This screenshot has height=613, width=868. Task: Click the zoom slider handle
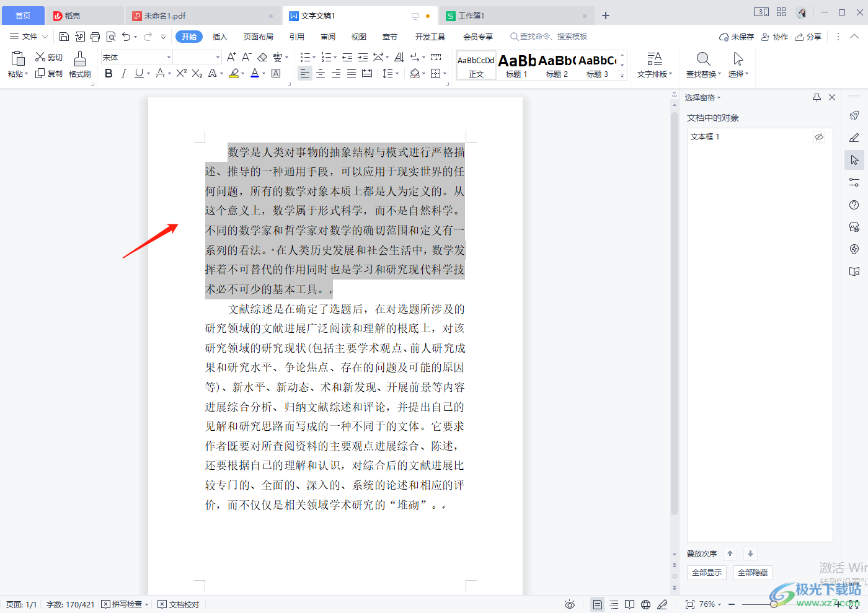click(x=774, y=604)
